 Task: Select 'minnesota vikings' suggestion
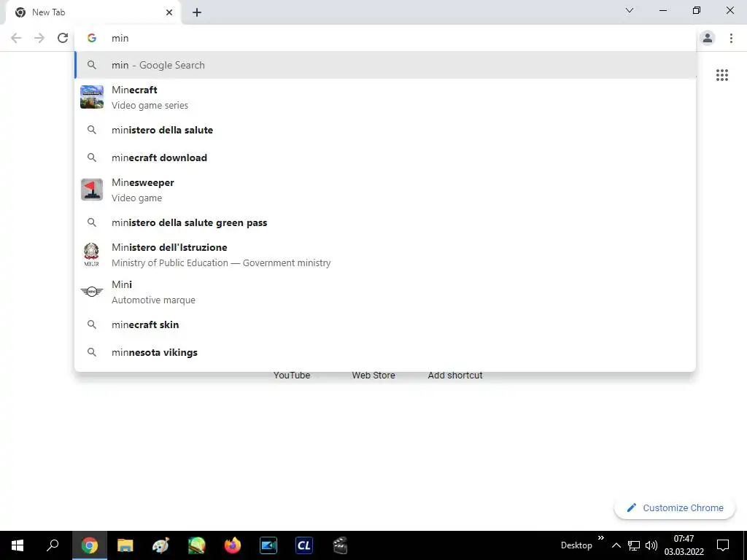point(385,352)
